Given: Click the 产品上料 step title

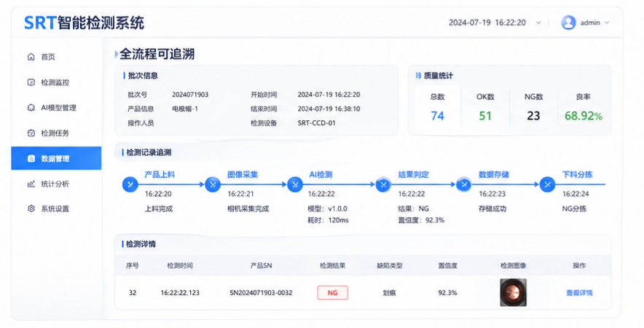Looking at the screenshot, I should tap(160, 174).
